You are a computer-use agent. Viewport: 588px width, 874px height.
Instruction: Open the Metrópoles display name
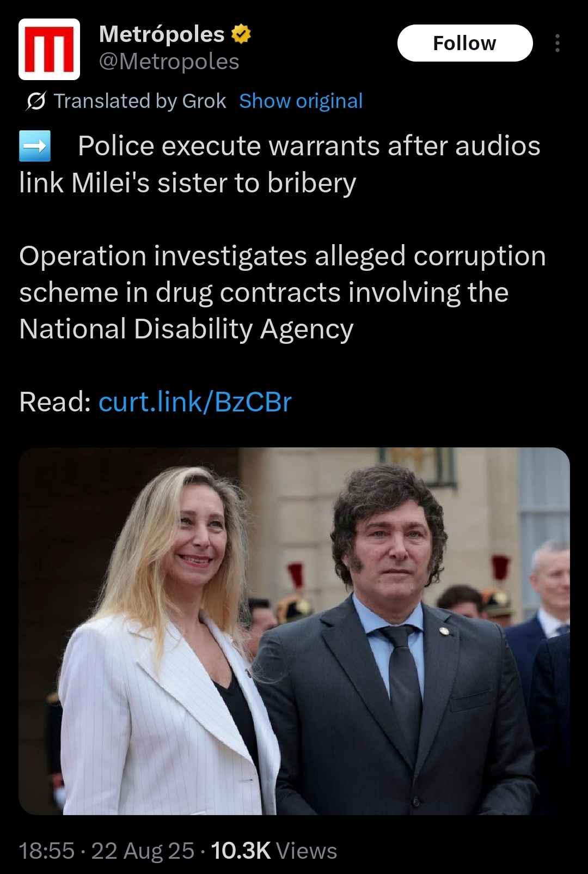pyautogui.click(x=162, y=34)
